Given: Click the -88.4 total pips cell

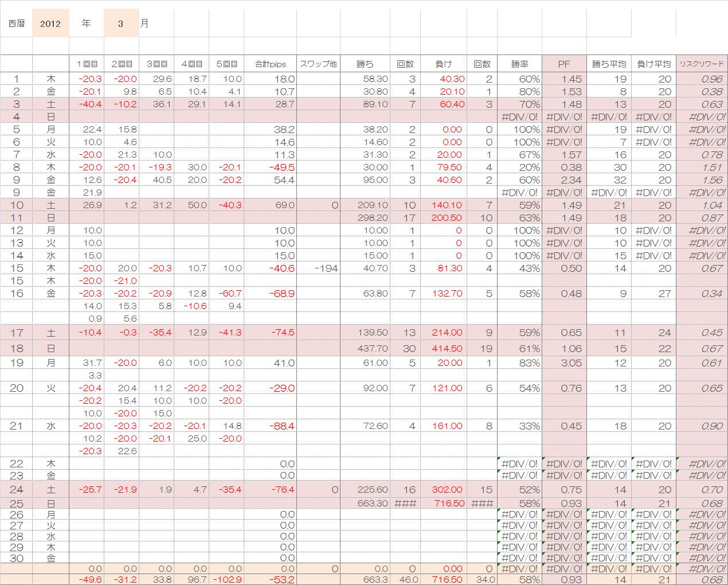Looking at the screenshot, I should (x=270, y=426).
